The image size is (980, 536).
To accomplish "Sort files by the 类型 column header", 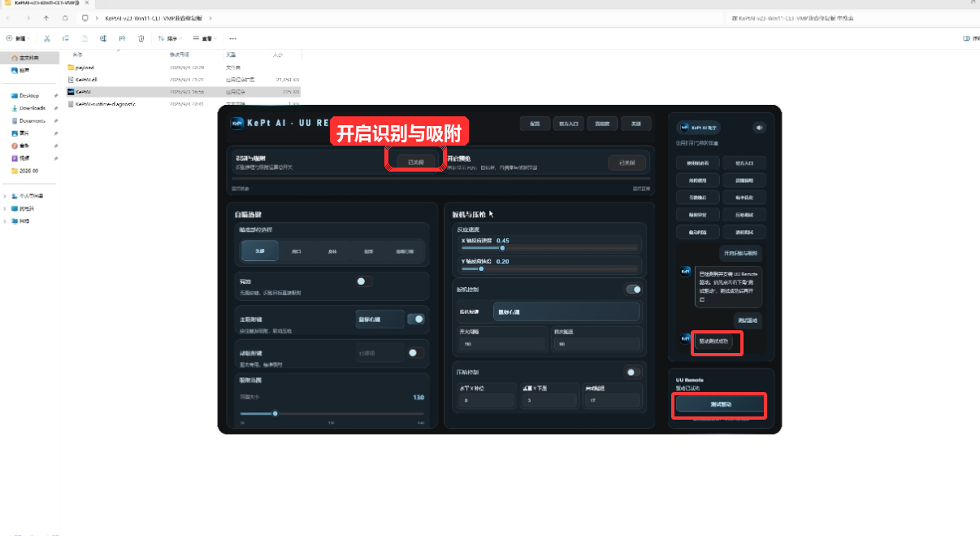I will (x=231, y=54).
